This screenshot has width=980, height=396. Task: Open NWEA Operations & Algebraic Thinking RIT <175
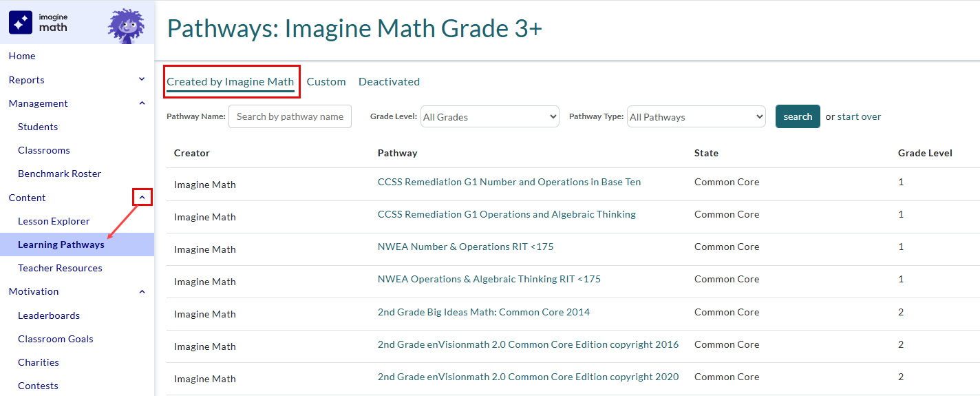click(x=489, y=279)
